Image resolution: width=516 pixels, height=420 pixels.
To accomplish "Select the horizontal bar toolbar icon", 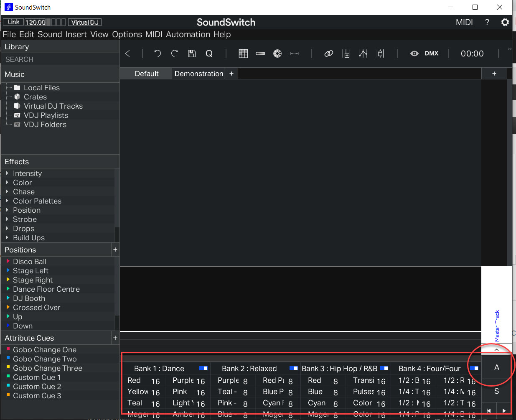I will tap(260, 53).
